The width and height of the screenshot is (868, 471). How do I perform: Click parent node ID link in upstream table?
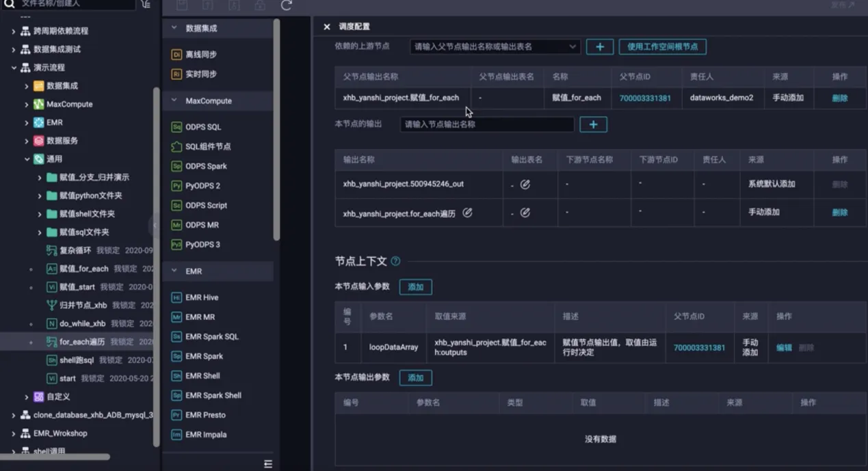(645, 98)
